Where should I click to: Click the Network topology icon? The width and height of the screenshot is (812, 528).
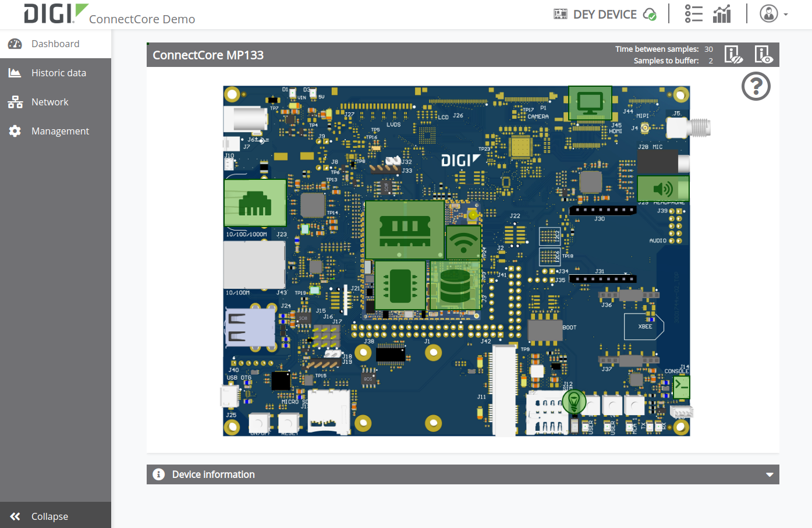pyautogui.click(x=15, y=102)
